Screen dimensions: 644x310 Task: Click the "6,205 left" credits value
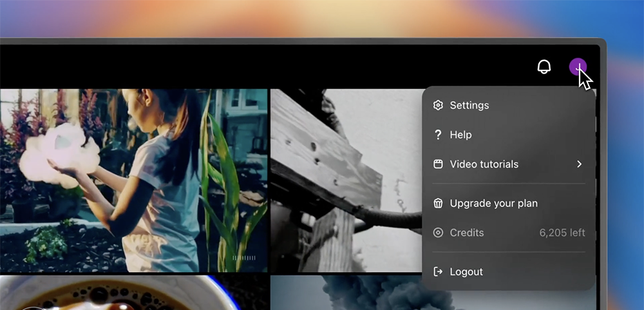click(562, 233)
